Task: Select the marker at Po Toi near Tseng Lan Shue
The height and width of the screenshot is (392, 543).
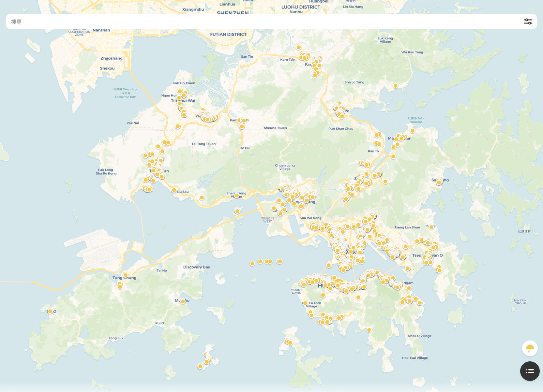Action: [431, 227]
